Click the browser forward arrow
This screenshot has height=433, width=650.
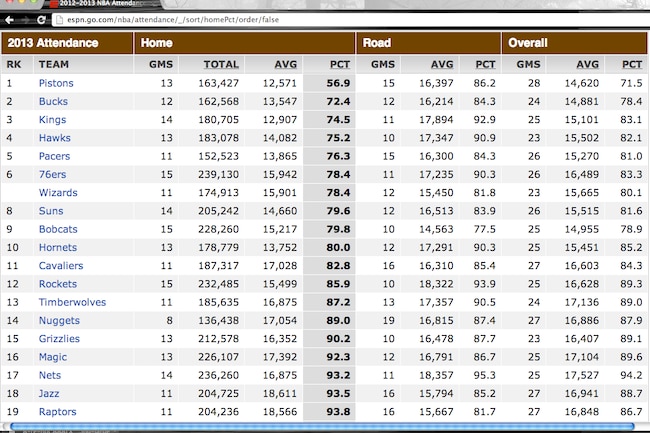(x=25, y=19)
